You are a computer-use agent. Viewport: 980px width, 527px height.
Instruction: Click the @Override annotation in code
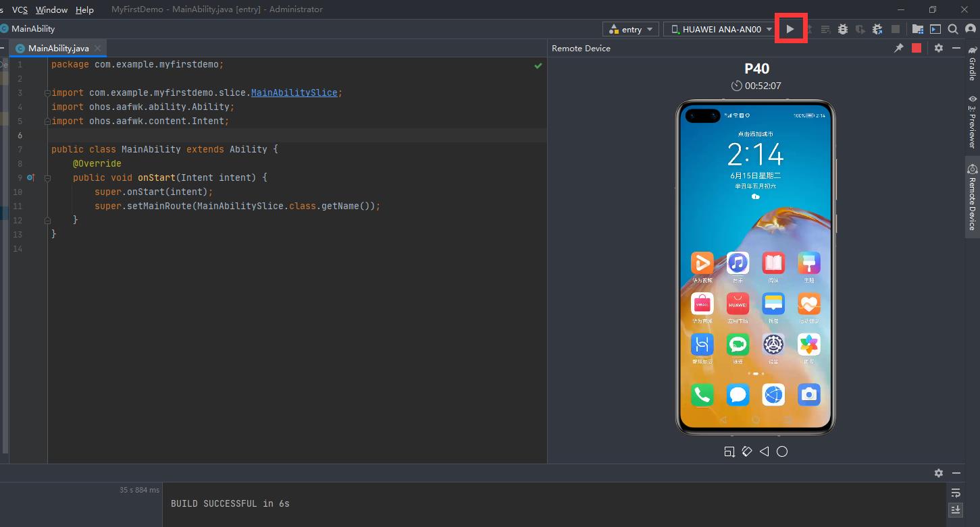(97, 163)
